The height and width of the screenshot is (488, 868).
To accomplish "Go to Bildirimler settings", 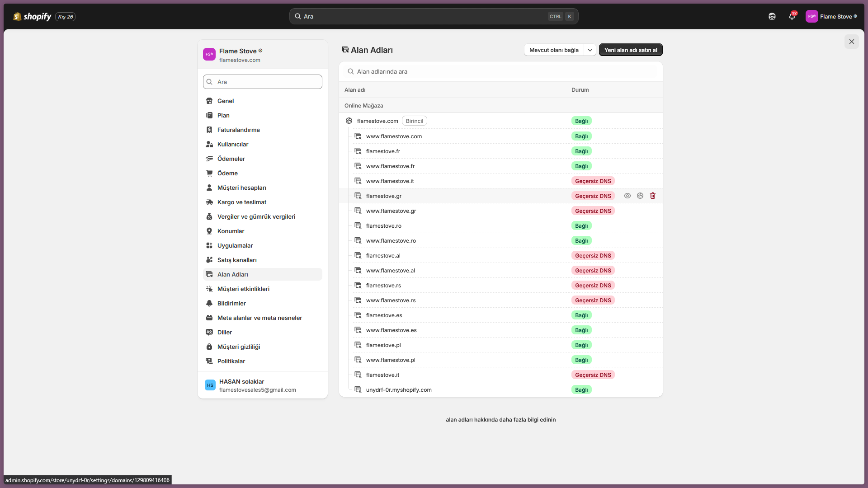I will point(263,303).
